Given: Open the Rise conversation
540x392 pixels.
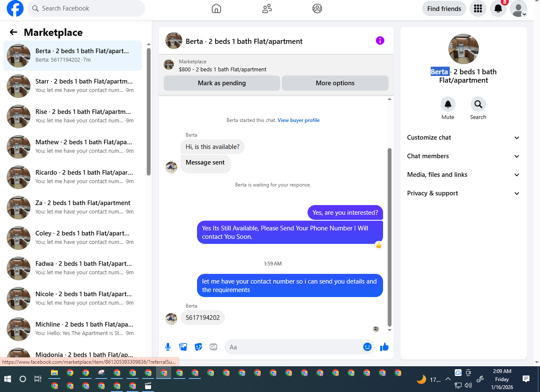Looking at the screenshot, I should [x=73, y=116].
